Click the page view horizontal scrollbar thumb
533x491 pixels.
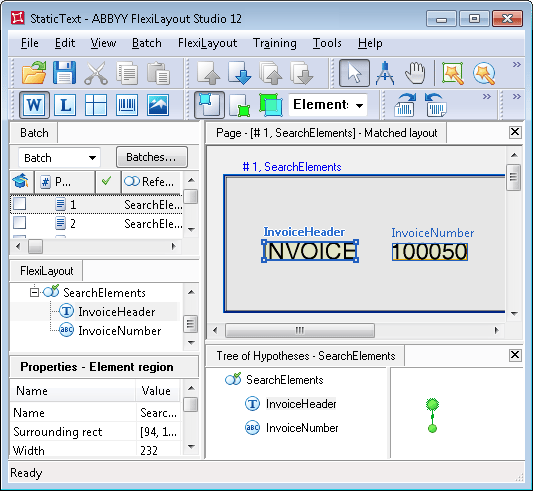click(x=300, y=331)
